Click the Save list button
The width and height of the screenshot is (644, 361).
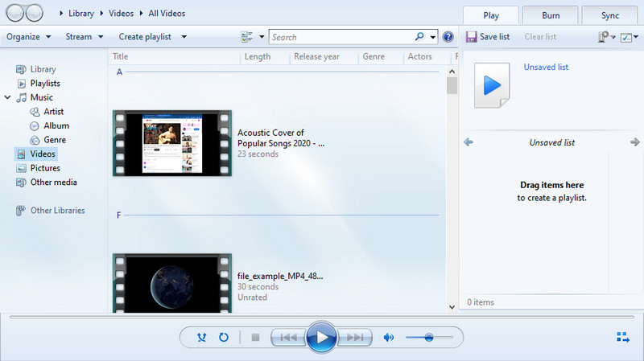click(x=488, y=37)
